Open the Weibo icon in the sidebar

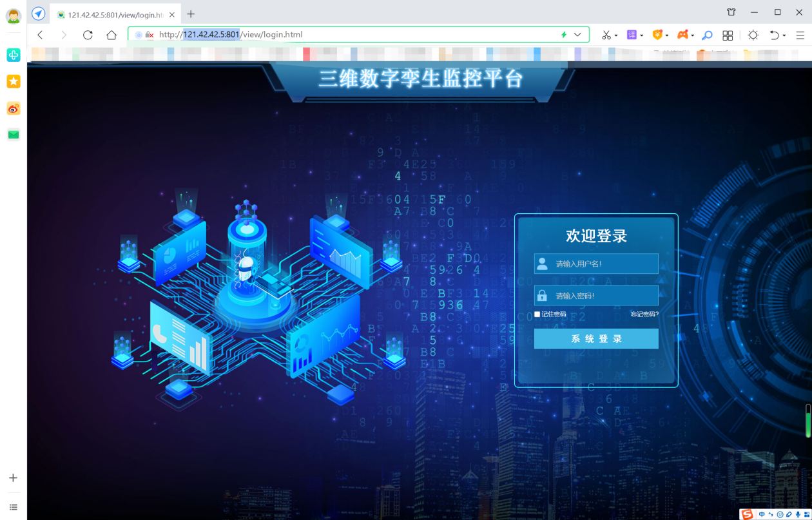[x=14, y=108]
